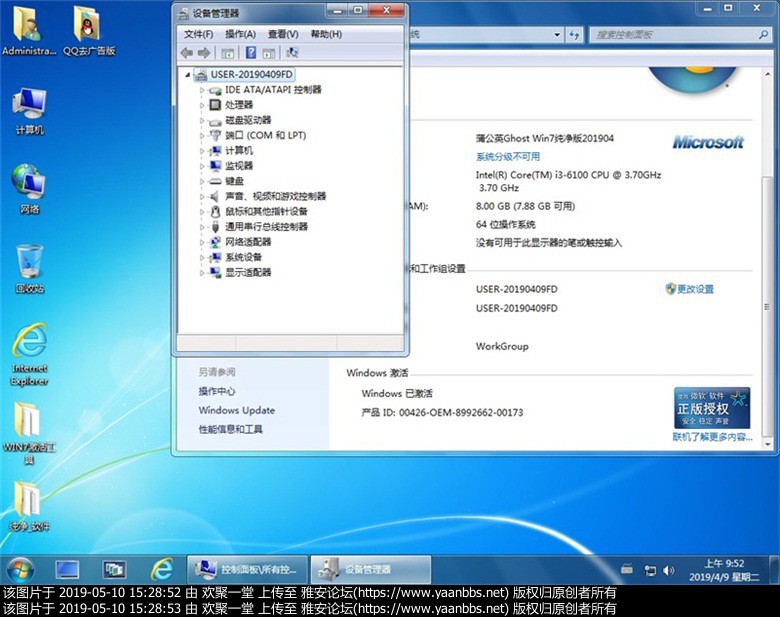Expand the 计算机 branch arrow
Image resolution: width=780 pixels, height=617 pixels.
pyautogui.click(x=202, y=151)
